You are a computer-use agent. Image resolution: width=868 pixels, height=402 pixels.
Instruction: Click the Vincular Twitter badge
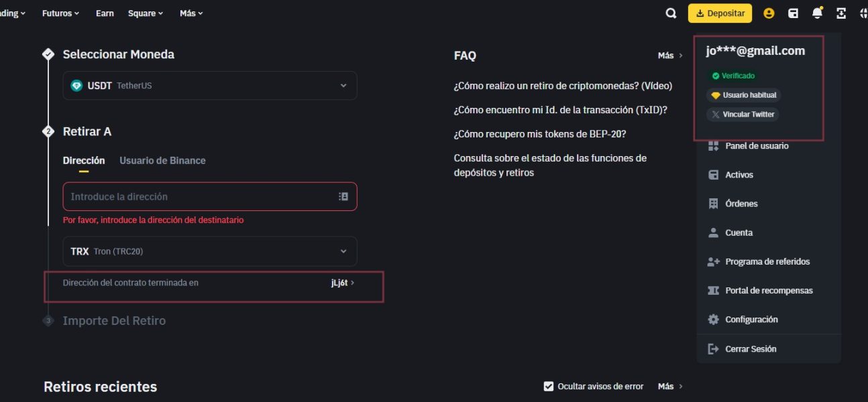point(743,115)
